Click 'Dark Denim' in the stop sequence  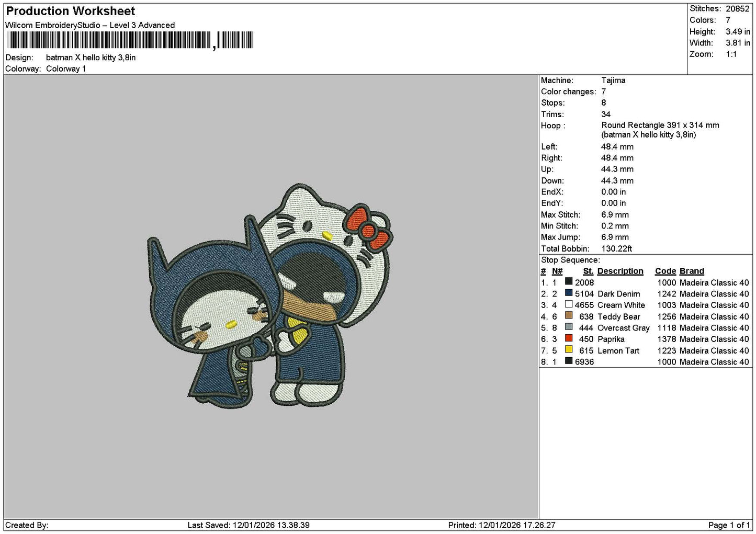(619, 294)
